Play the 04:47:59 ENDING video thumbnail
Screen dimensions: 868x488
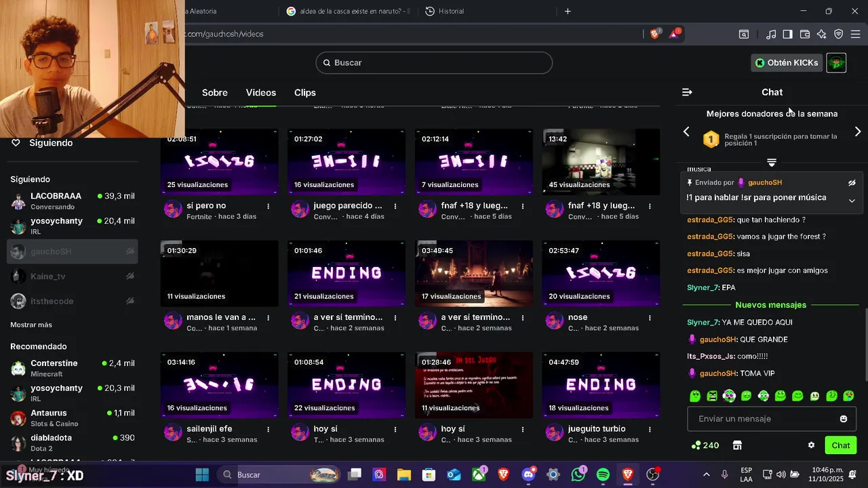(601, 385)
